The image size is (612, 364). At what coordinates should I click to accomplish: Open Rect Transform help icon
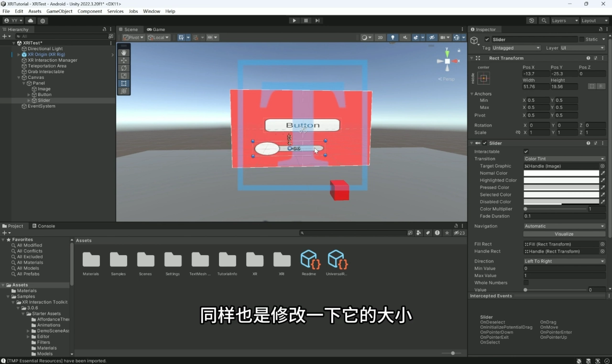tap(589, 58)
